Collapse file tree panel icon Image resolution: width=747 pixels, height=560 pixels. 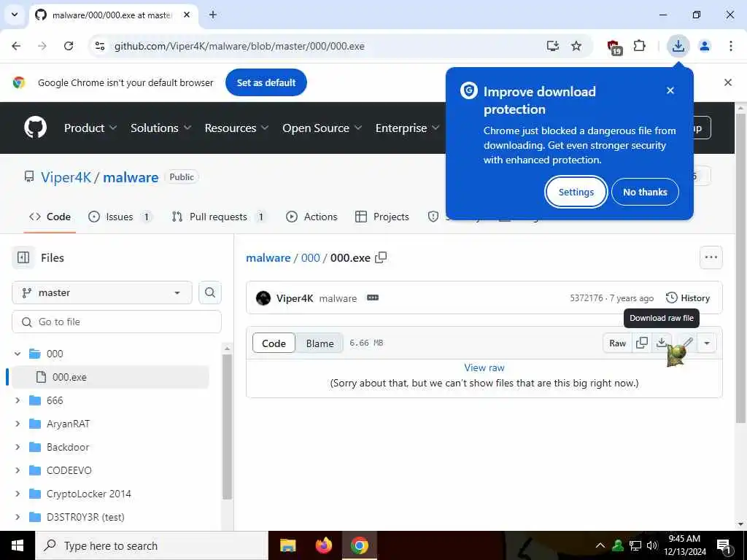click(x=23, y=257)
